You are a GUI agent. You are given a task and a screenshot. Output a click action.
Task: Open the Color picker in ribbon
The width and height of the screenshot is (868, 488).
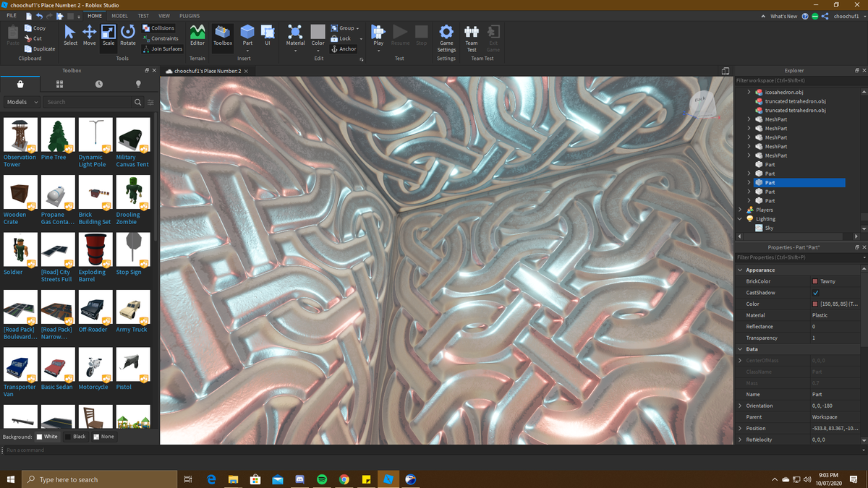tap(318, 38)
